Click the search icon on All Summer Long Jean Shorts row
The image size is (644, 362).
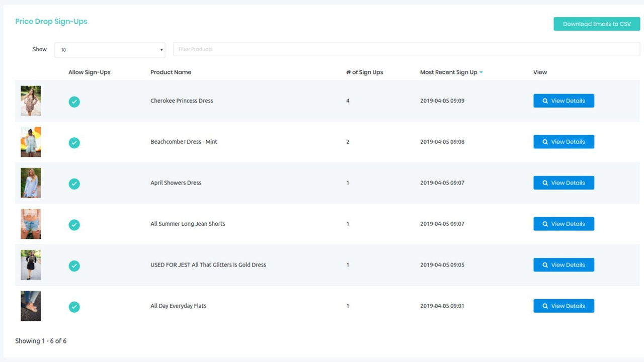click(x=545, y=224)
